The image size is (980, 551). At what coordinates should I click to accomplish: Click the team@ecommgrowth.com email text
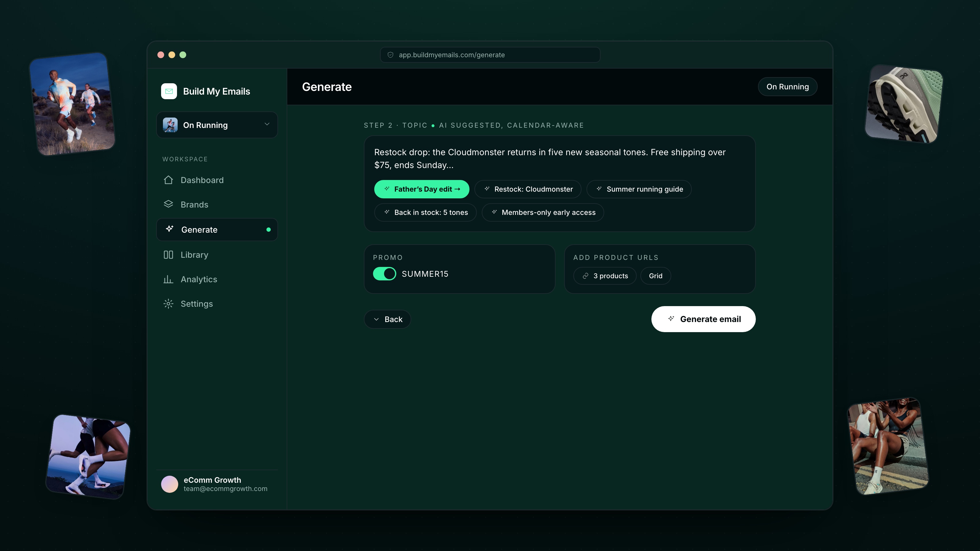coord(226,489)
